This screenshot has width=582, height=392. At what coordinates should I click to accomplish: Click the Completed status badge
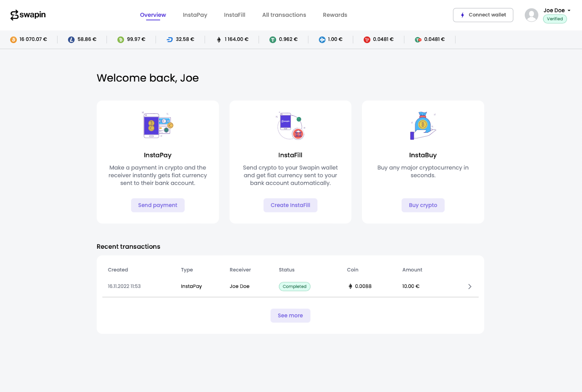295,287
